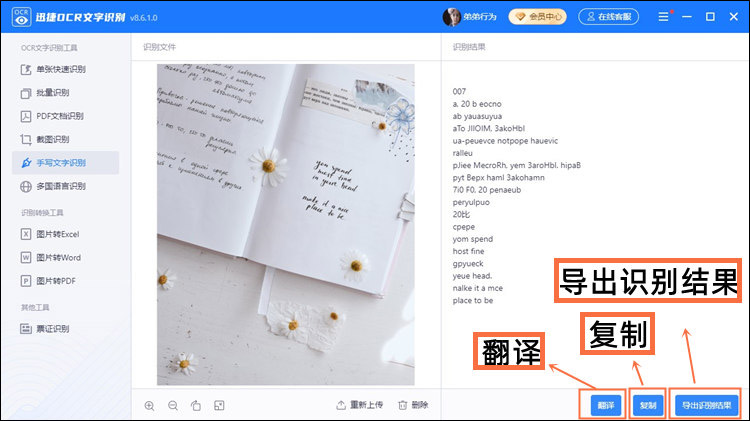Click the 单张快速识别 sidebar icon
The image size is (750, 421).
(x=26, y=70)
